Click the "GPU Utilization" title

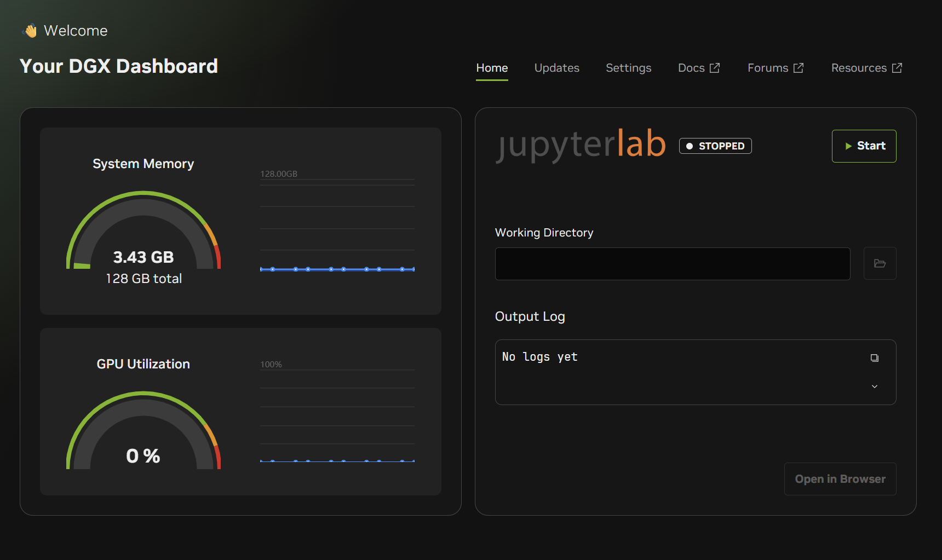point(143,364)
